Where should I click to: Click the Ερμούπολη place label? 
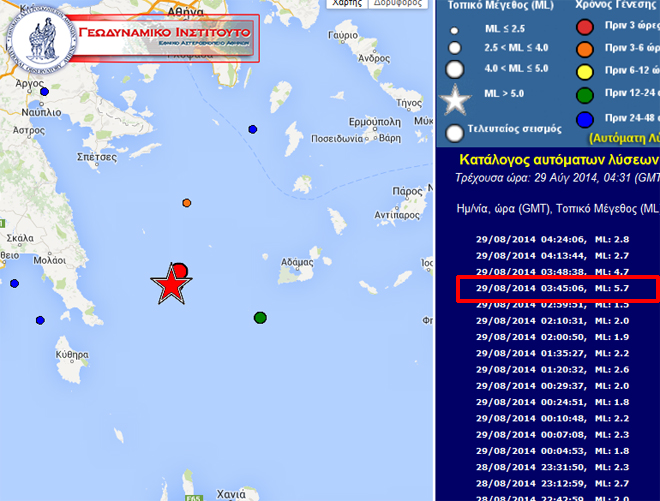375,122
